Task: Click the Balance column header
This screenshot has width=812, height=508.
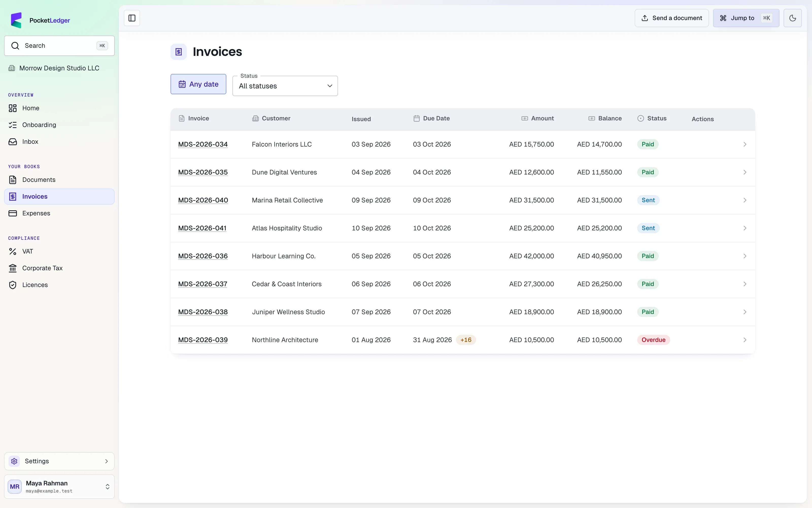Action: (605, 118)
